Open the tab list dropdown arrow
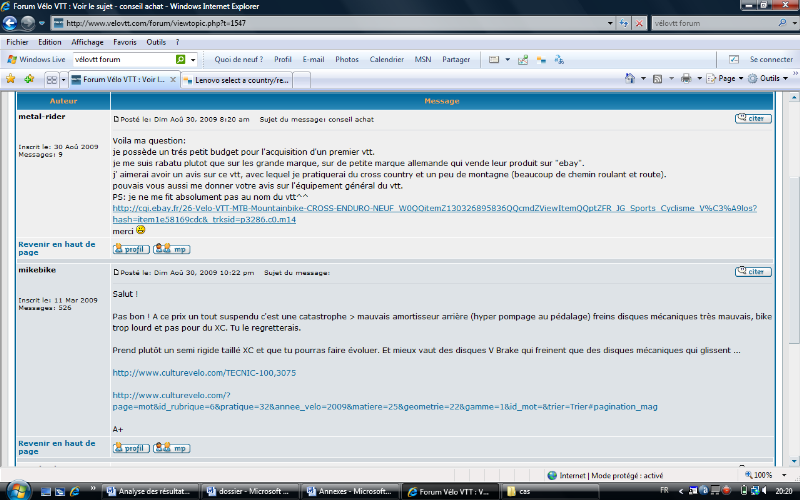This screenshot has width=800, height=500. tap(64, 80)
